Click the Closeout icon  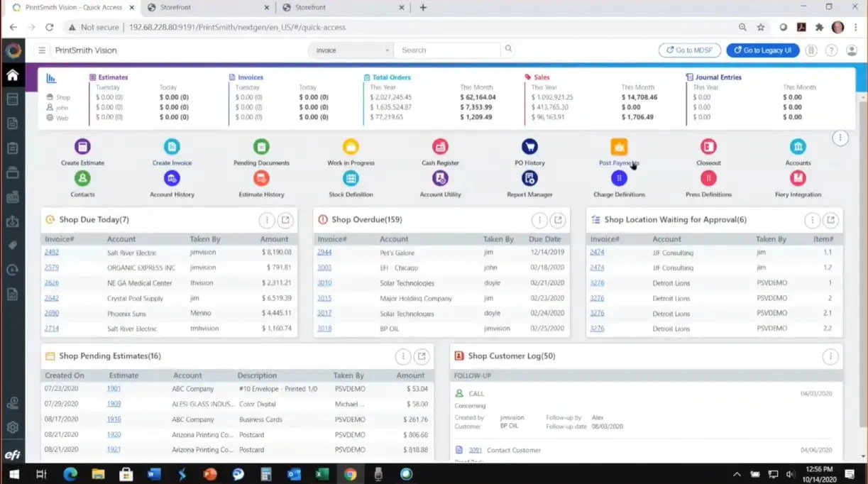(x=708, y=147)
